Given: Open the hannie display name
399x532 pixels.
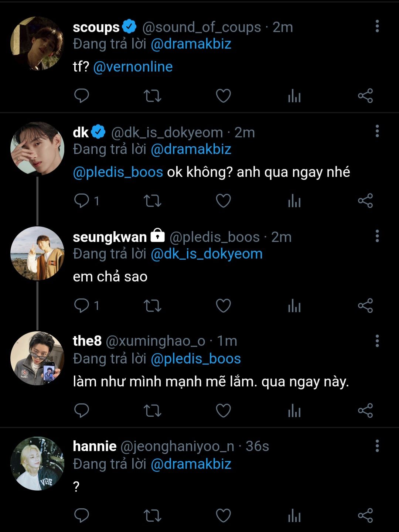Looking at the screenshot, I should (95, 446).
